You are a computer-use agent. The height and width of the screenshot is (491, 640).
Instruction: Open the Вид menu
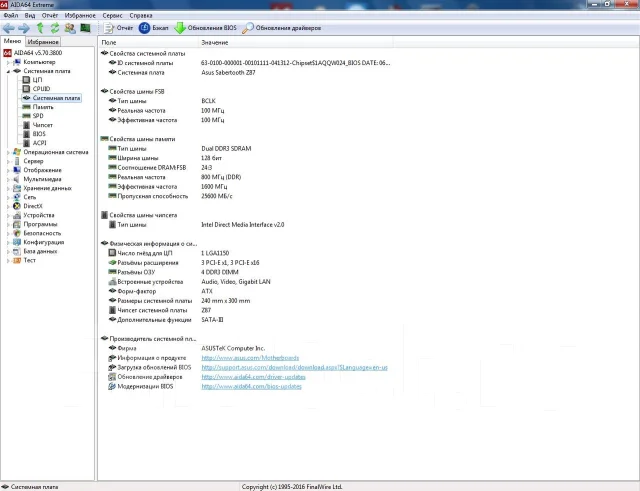(x=30, y=16)
